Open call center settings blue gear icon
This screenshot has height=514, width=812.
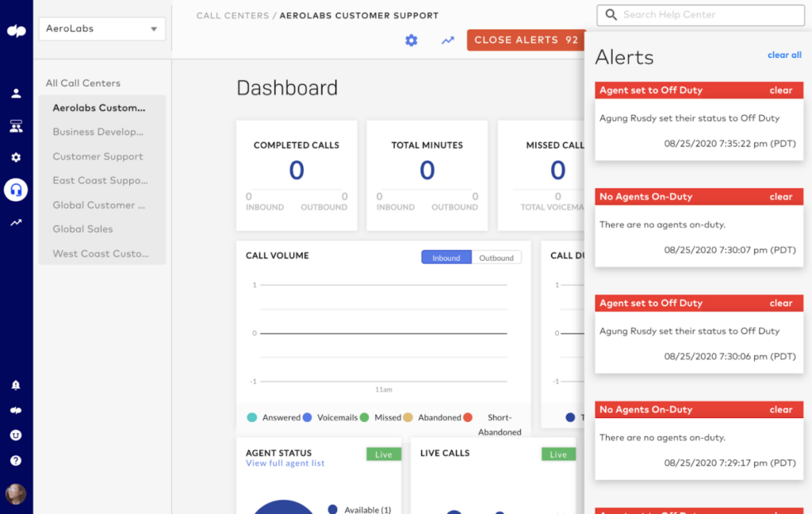click(x=412, y=40)
